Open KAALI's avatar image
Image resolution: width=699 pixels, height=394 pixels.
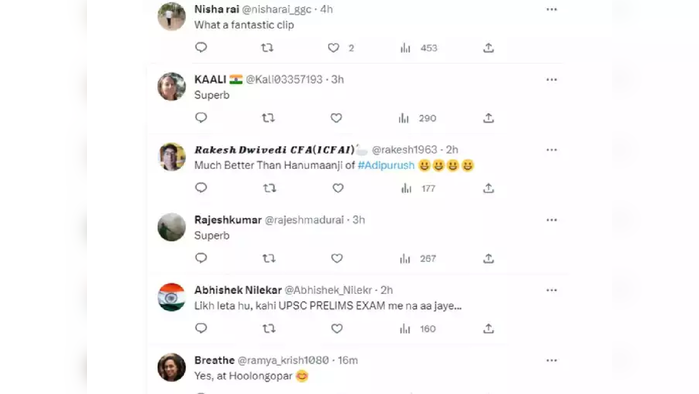[x=172, y=86]
